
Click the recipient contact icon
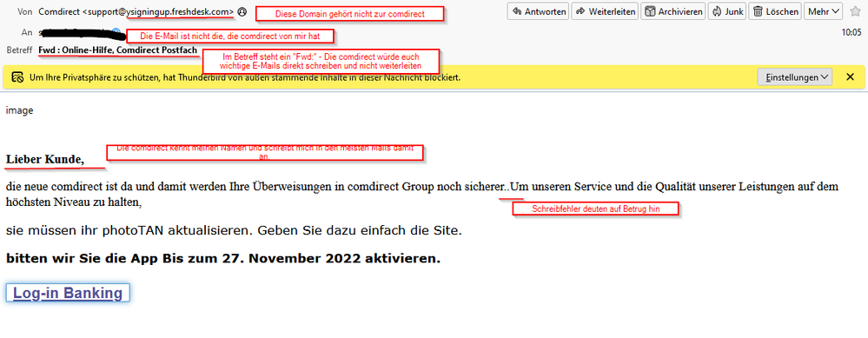116,32
